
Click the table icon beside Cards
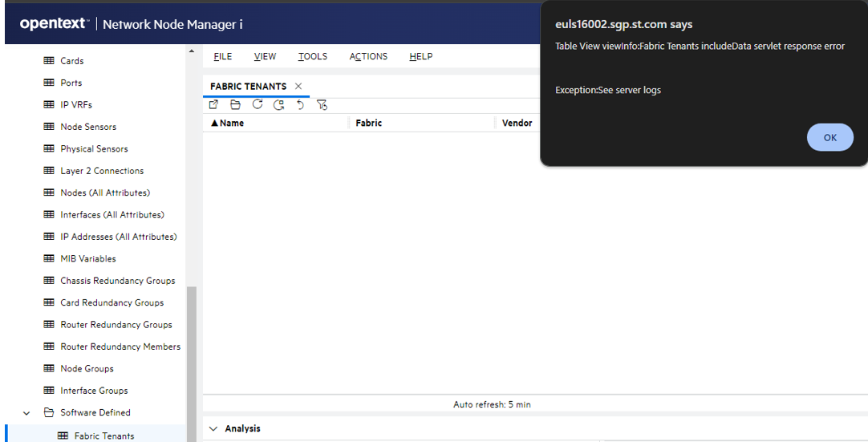(x=49, y=60)
